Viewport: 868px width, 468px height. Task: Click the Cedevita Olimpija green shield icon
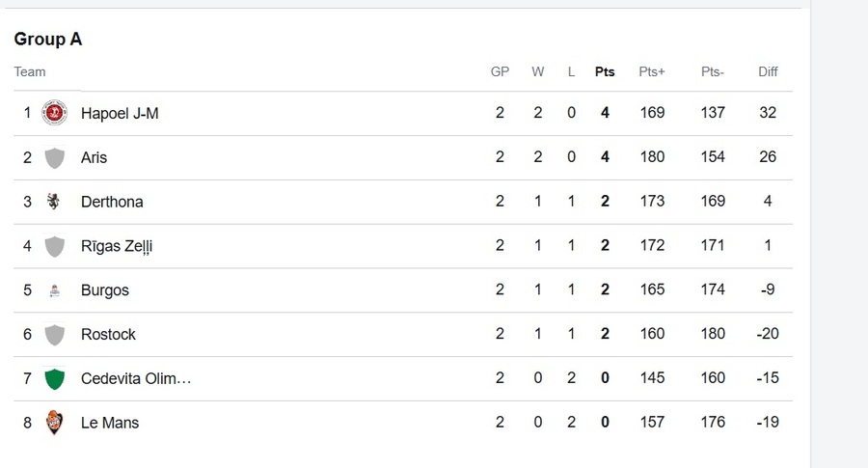(54, 379)
